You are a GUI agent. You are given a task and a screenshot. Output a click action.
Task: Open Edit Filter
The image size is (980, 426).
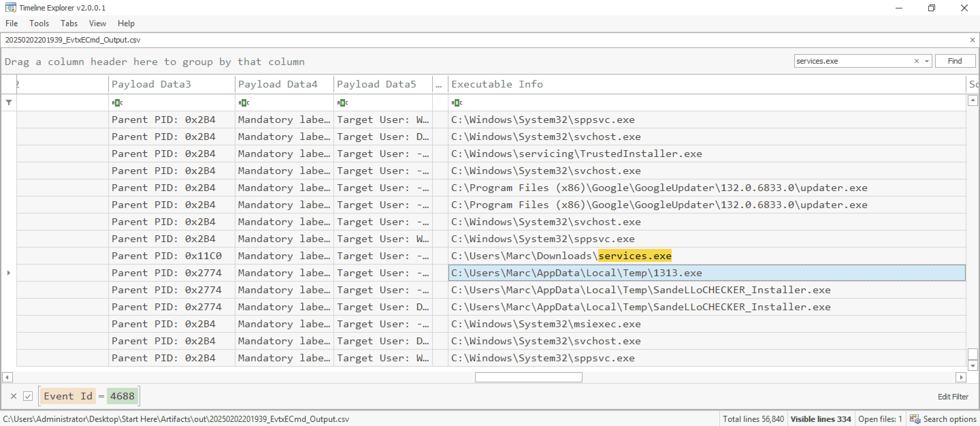953,397
